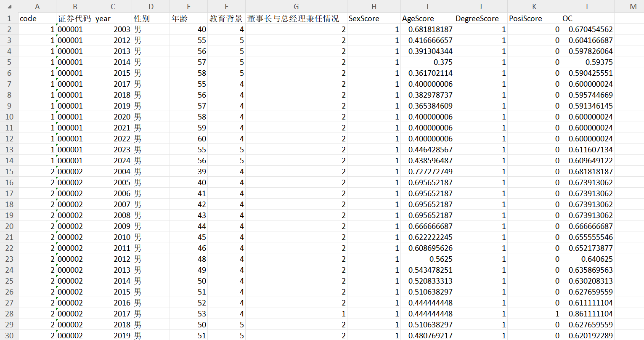Viewport: 644px width, 340px height.
Task: Select OC value 0.59375
Action: pos(588,62)
